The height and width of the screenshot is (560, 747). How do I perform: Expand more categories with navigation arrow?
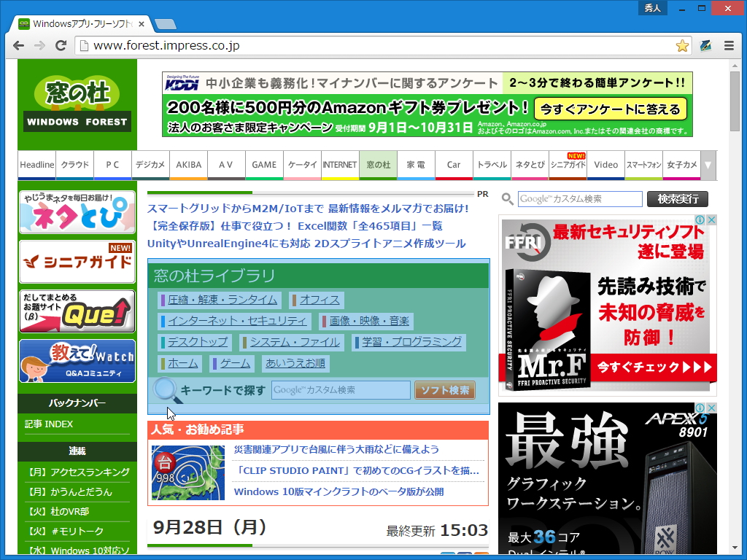pos(708,165)
